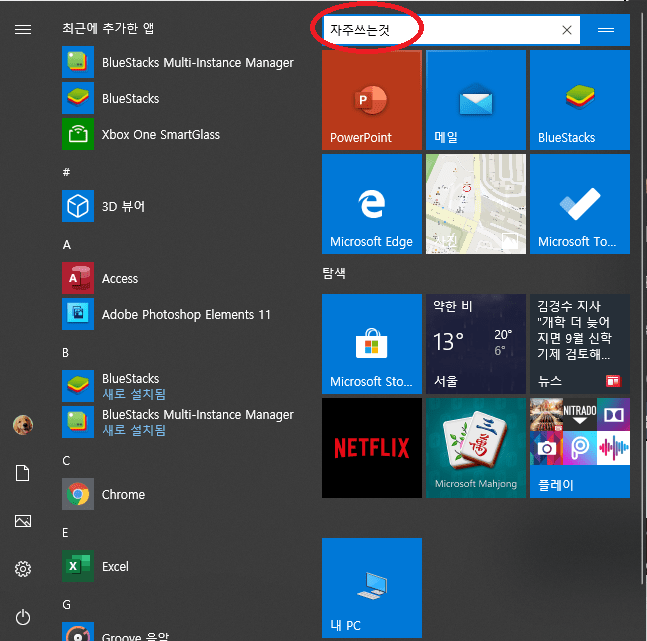Open the hamburger menu at top left

coord(23,29)
